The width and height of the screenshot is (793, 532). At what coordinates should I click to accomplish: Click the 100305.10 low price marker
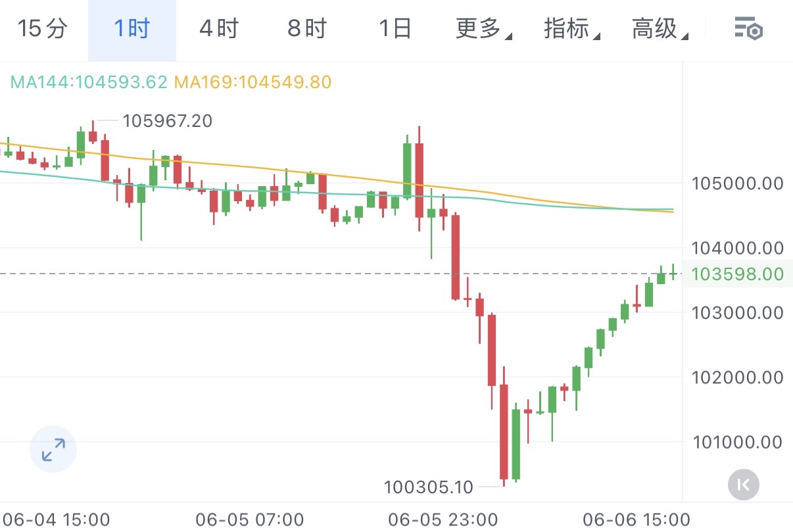pyautogui.click(x=428, y=487)
